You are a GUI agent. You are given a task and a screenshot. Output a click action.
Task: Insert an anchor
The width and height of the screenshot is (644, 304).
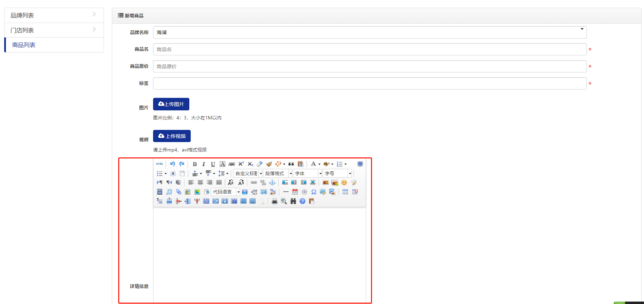[x=272, y=182]
